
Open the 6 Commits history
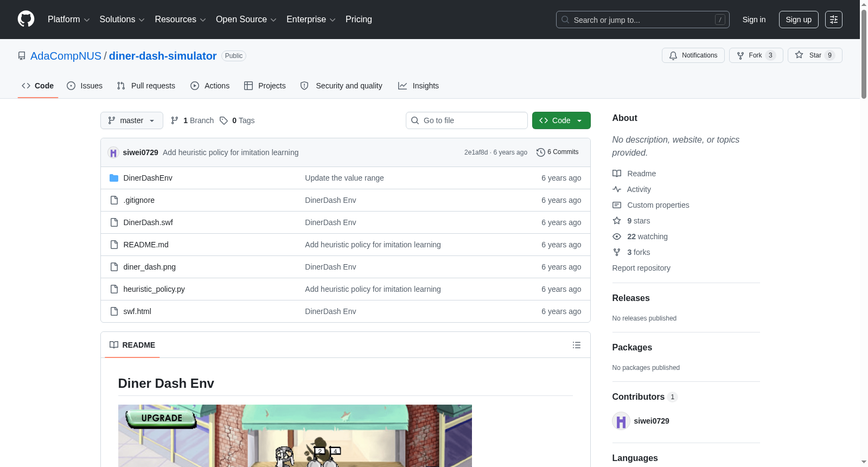click(x=558, y=152)
